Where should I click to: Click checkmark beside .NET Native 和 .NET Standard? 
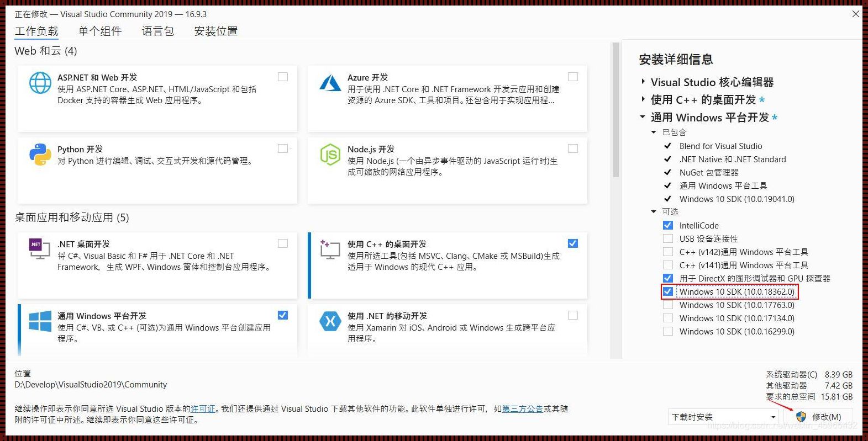pos(667,159)
